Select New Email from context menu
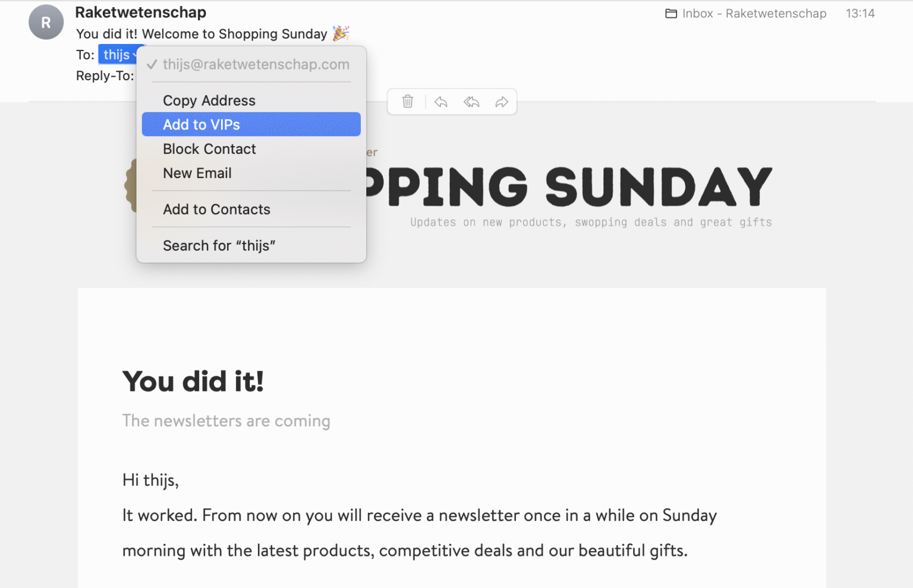Image resolution: width=913 pixels, height=588 pixels. 197,173
